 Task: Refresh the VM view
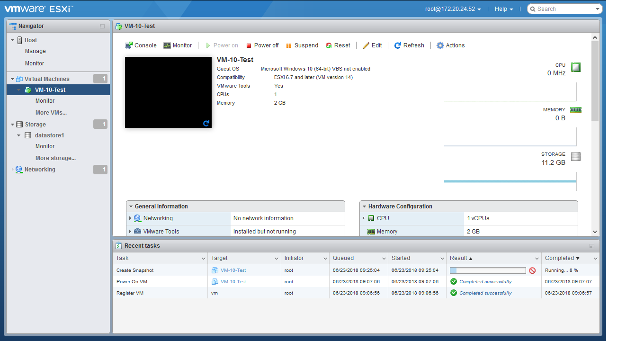[x=409, y=45]
